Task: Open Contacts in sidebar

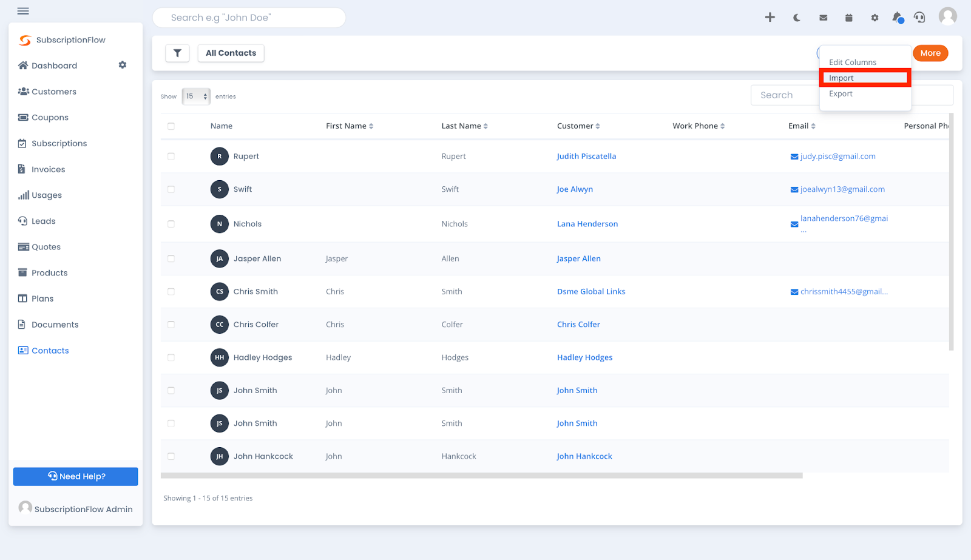Action: (x=43, y=351)
